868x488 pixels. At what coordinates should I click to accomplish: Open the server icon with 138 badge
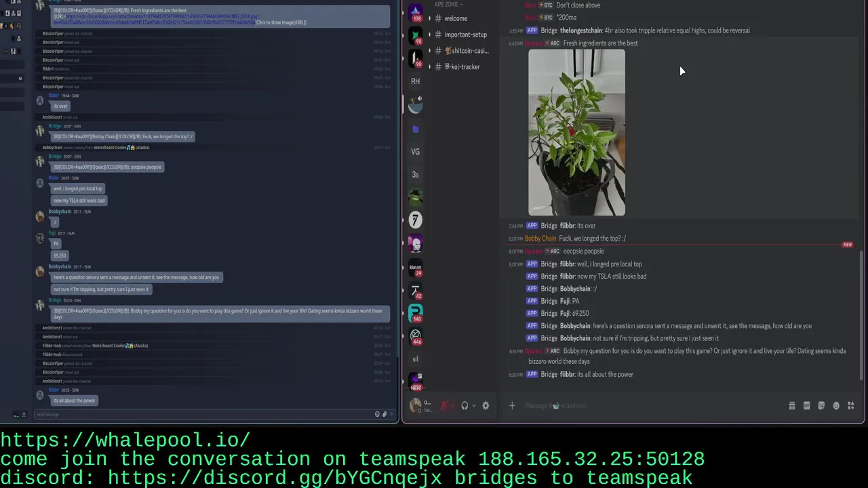point(415,13)
